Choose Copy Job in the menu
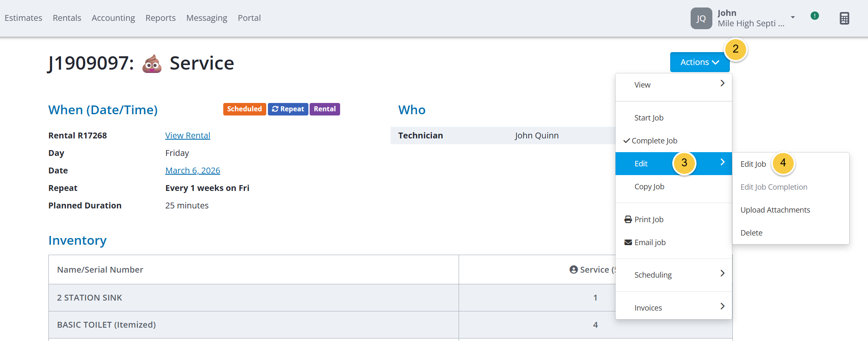This screenshot has height=341, width=868. pyautogui.click(x=674, y=186)
